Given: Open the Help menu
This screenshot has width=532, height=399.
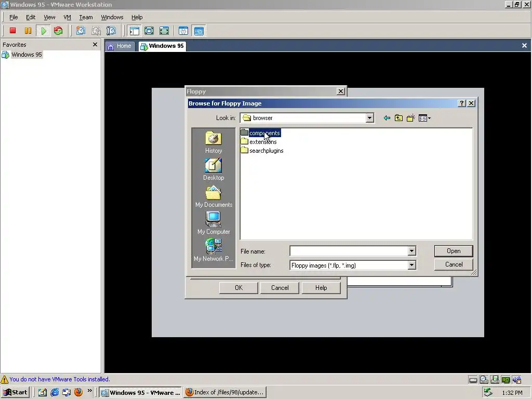Looking at the screenshot, I should (x=137, y=17).
